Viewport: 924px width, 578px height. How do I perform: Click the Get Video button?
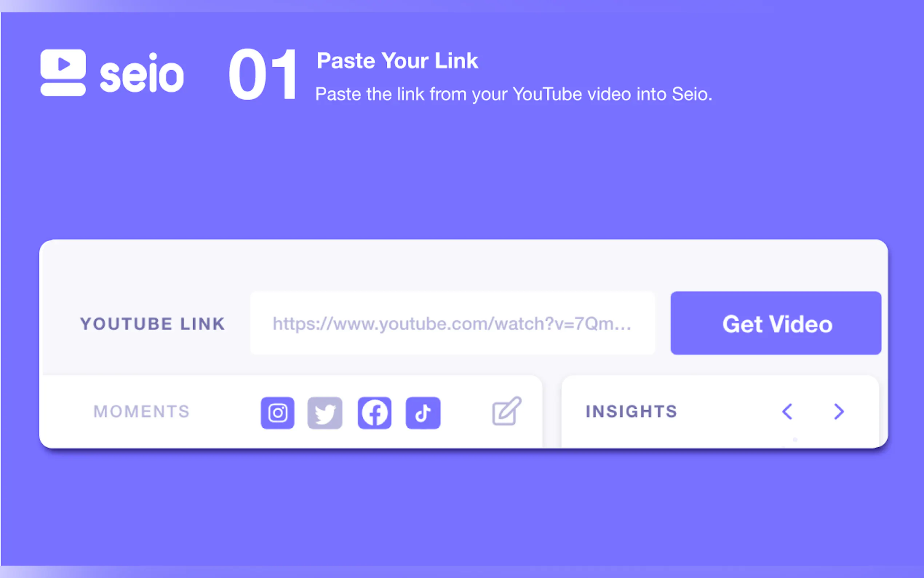coord(776,323)
